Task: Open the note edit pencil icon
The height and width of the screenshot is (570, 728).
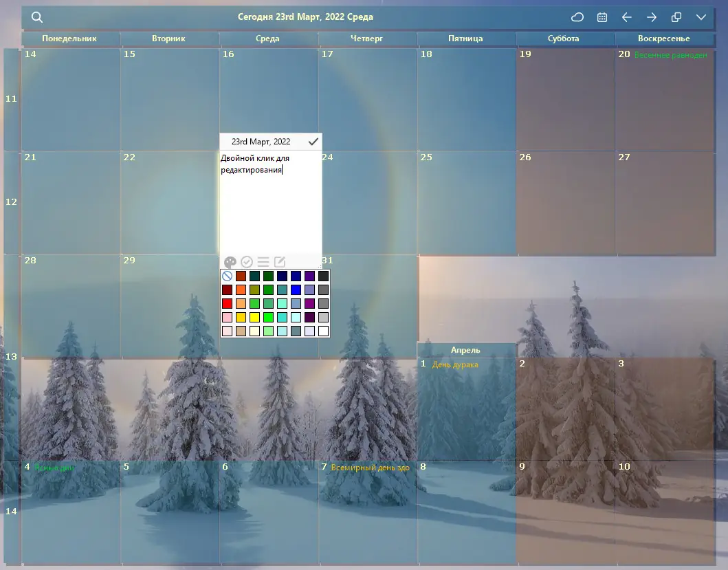Action: click(x=280, y=262)
